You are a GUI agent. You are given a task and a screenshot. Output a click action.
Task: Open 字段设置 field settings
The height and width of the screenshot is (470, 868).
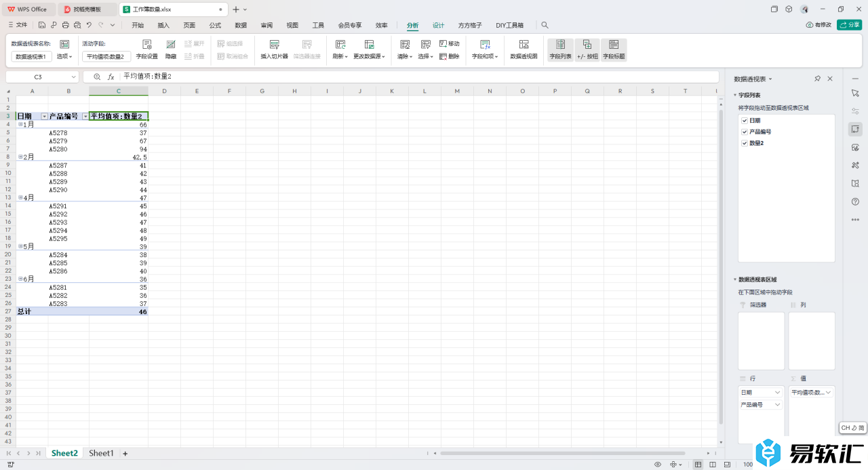pyautogui.click(x=146, y=49)
